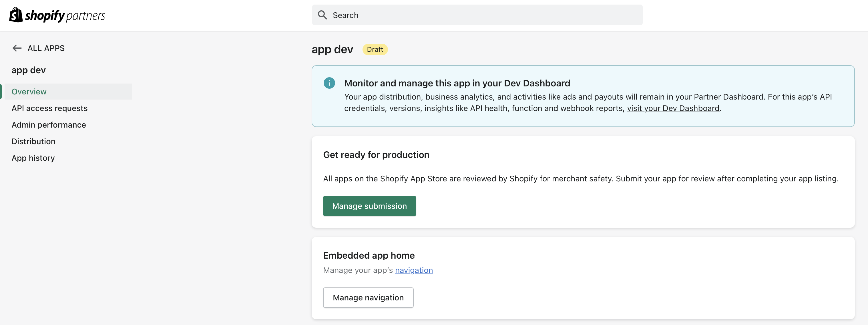868x325 pixels.
Task: Go to Admin performance section
Action: pyautogui.click(x=49, y=125)
